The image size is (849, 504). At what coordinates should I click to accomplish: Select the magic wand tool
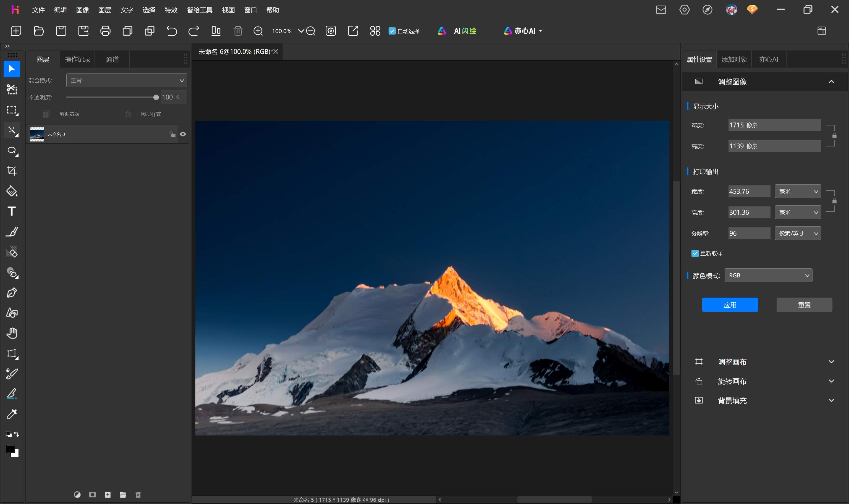coord(12,130)
